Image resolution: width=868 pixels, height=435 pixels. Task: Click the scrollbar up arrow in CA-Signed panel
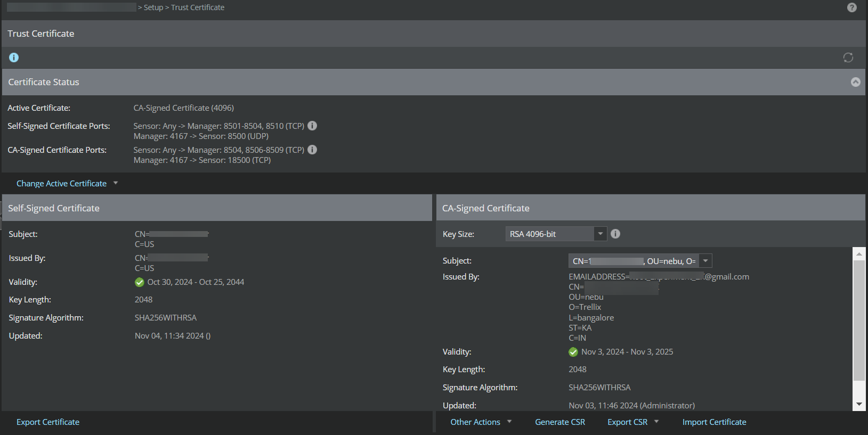tap(859, 254)
